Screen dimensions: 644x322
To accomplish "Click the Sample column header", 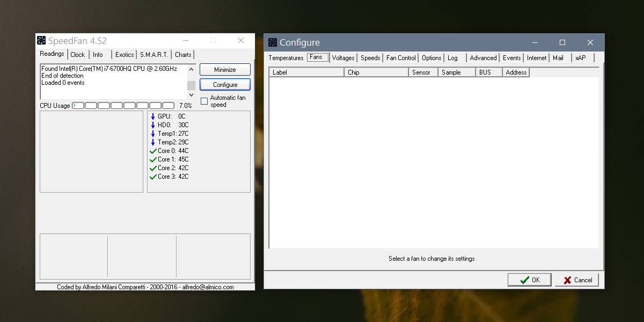I will click(457, 72).
